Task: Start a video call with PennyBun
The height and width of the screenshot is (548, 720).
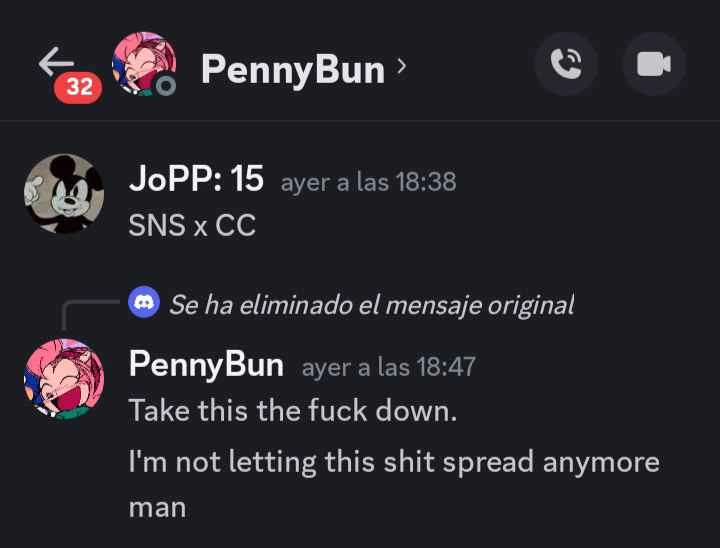Action: tap(654, 64)
